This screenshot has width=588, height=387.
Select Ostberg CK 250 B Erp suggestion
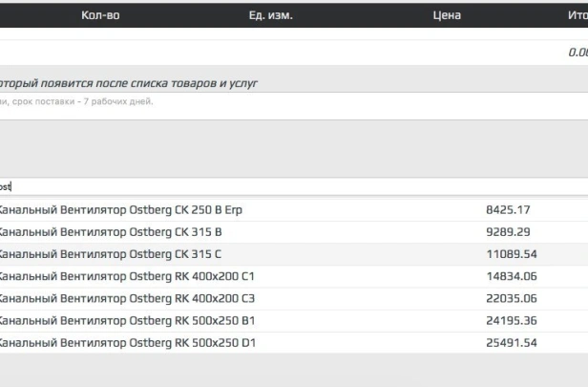pyautogui.click(x=119, y=209)
